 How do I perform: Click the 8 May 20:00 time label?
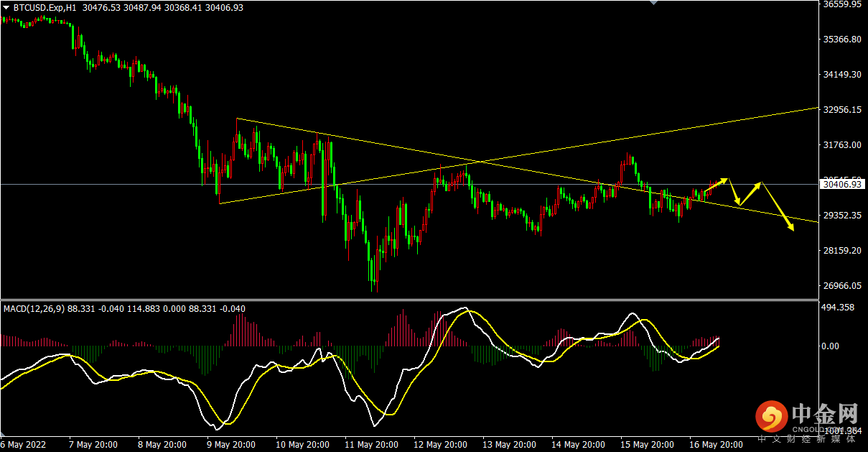point(162,445)
